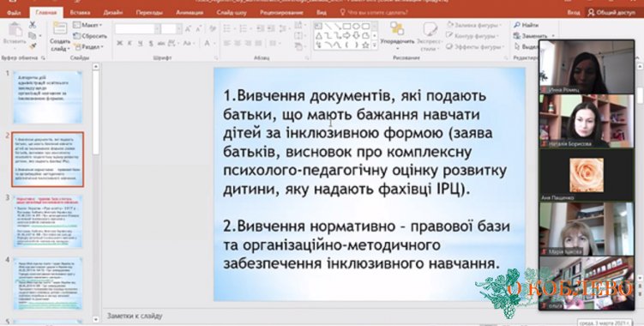Image resolution: width=644 pixels, height=326 pixels.
Task: Open the Раздел section dropdown
Action: click(87, 47)
